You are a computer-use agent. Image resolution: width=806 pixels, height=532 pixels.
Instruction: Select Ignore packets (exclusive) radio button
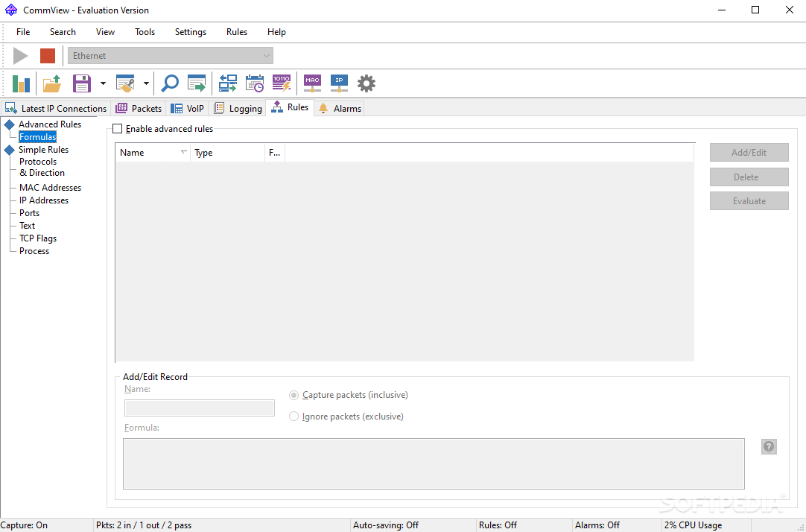[x=293, y=417]
